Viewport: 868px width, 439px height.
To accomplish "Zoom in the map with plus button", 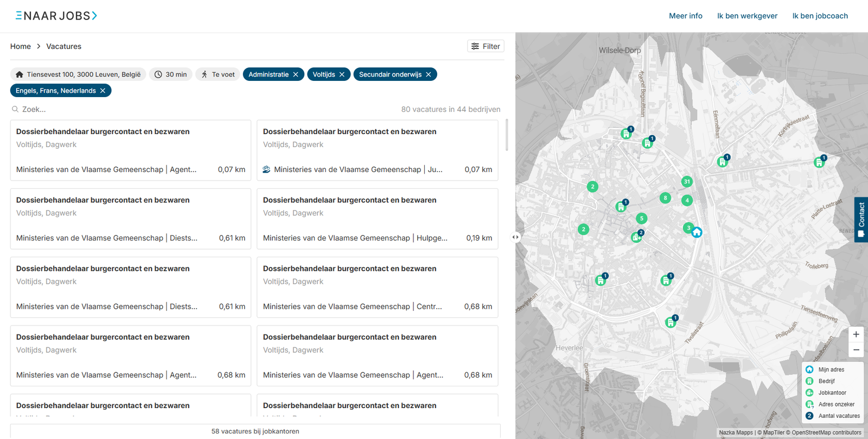I will 856,334.
